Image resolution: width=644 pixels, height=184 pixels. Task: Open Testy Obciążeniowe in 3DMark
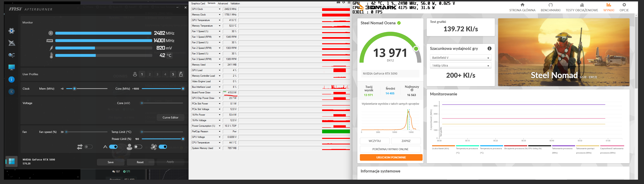coord(582,7)
